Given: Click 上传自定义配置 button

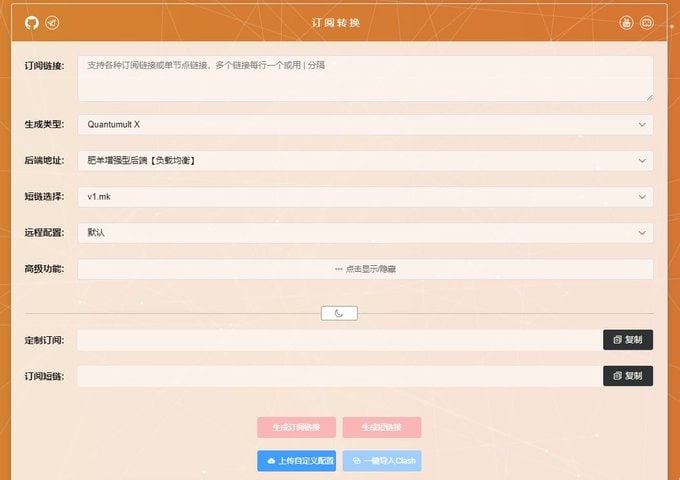Looking at the screenshot, I should [x=296, y=460].
